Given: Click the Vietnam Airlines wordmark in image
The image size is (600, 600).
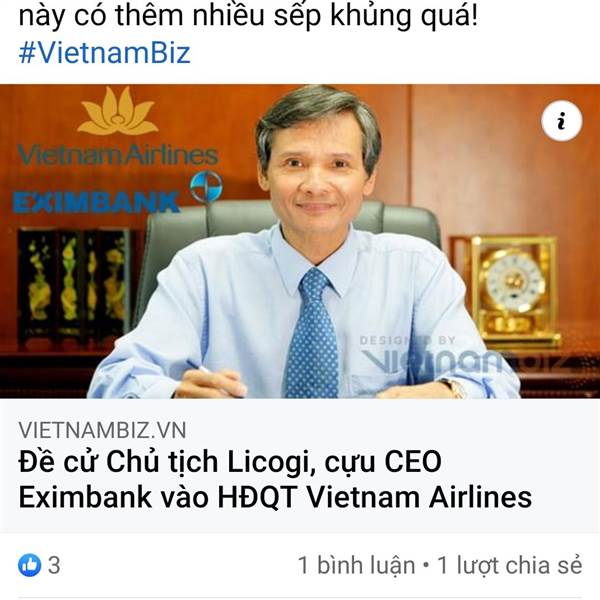Looking at the screenshot, I should [x=118, y=155].
